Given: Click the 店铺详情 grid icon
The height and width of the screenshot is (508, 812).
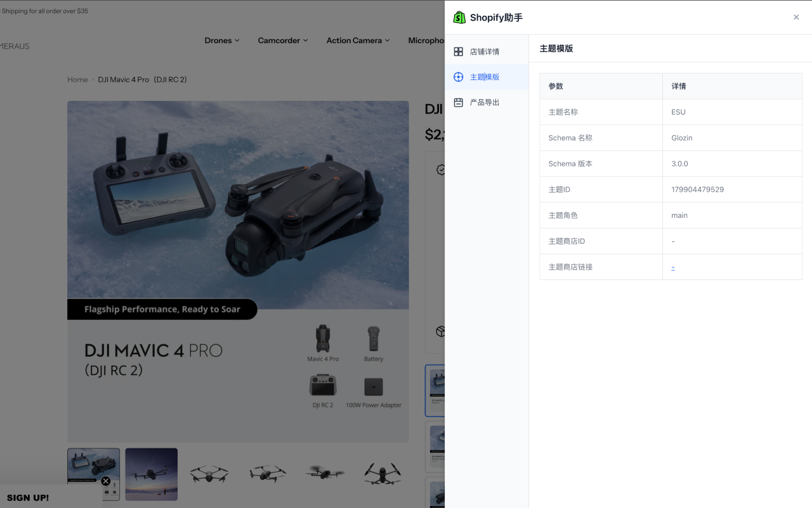Looking at the screenshot, I should [x=459, y=51].
